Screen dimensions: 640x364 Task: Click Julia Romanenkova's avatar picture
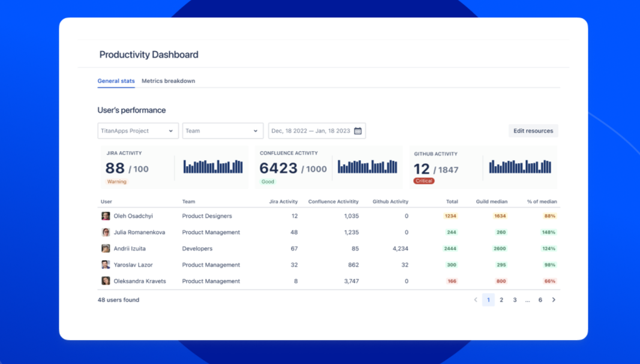(106, 232)
